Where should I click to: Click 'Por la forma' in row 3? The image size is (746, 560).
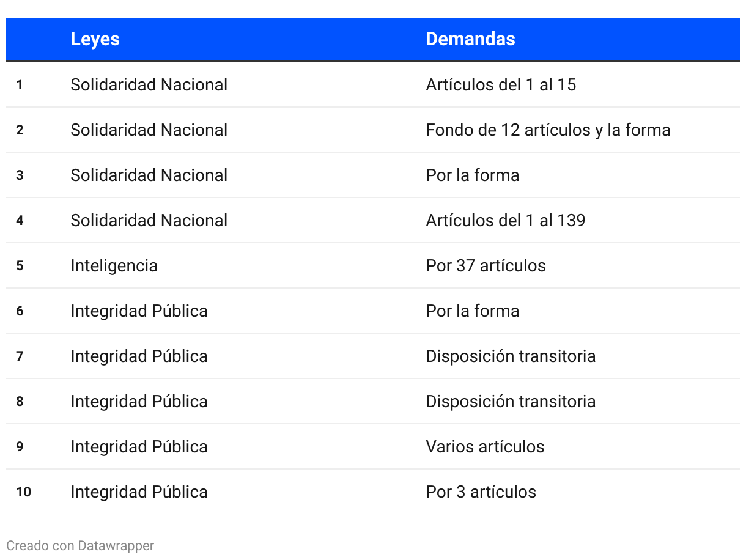472,175
